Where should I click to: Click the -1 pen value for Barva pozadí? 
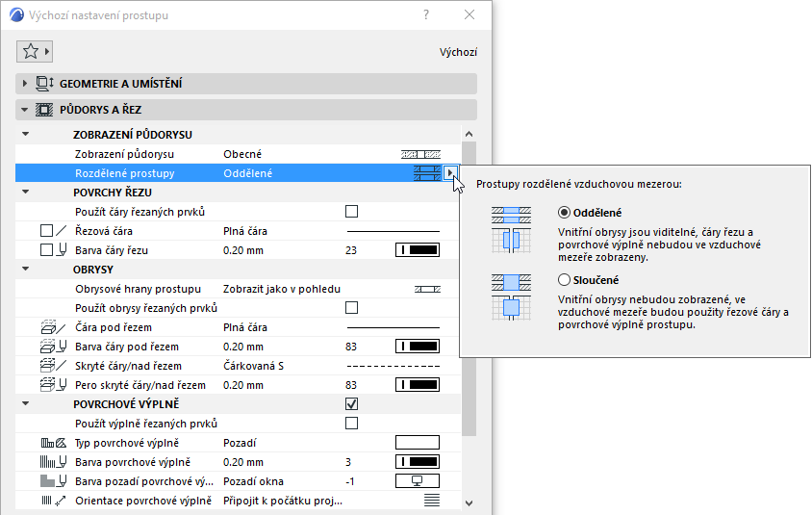(x=350, y=481)
